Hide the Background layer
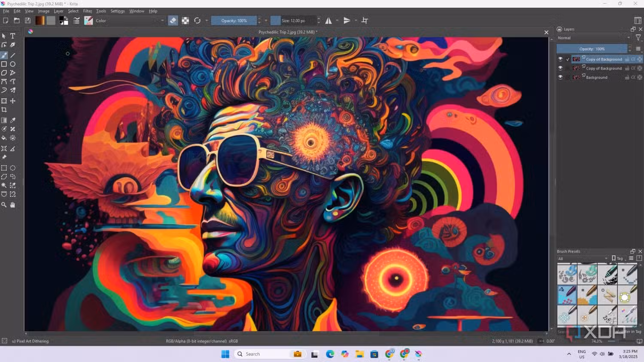Image resolution: width=644 pixels, height=362 pixels. [x=560, y=77]
